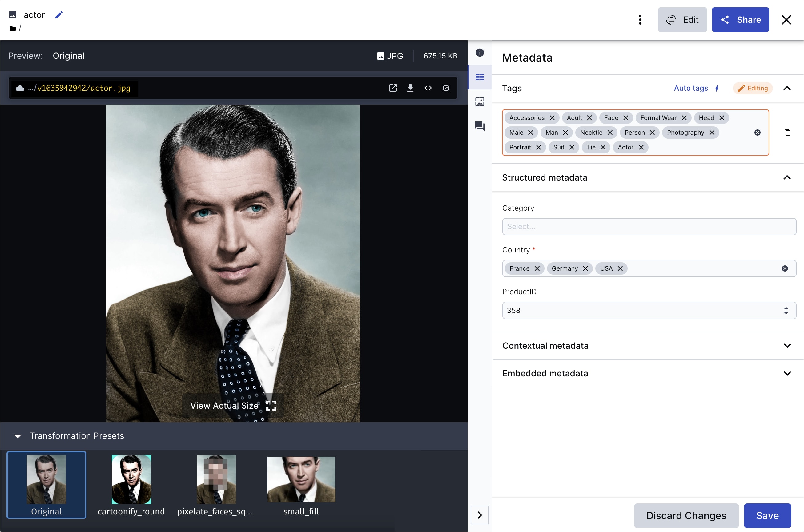Viewport: 804px width, 532px height.
Task: Open the comments panel in the sidebar
Action: coord(480,126)
